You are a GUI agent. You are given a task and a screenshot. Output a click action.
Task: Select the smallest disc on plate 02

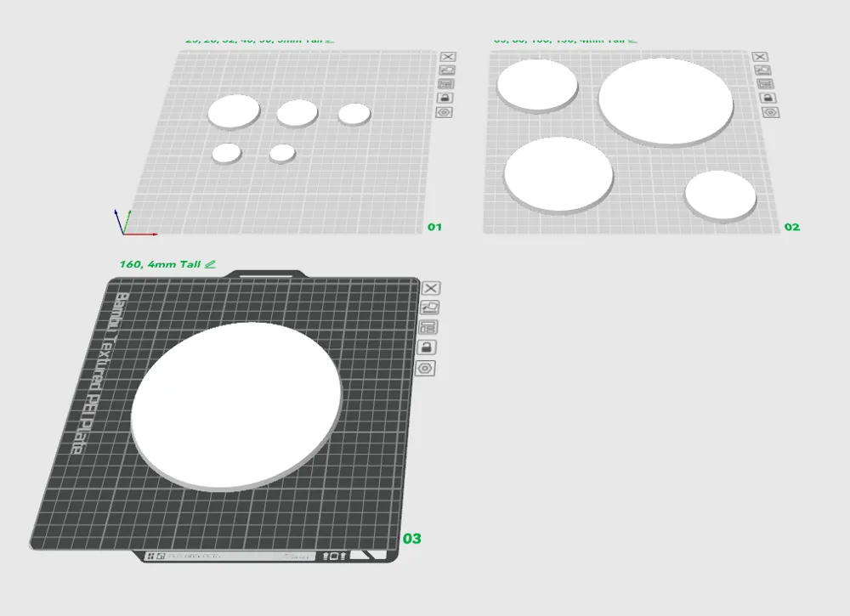coord(721,195)
